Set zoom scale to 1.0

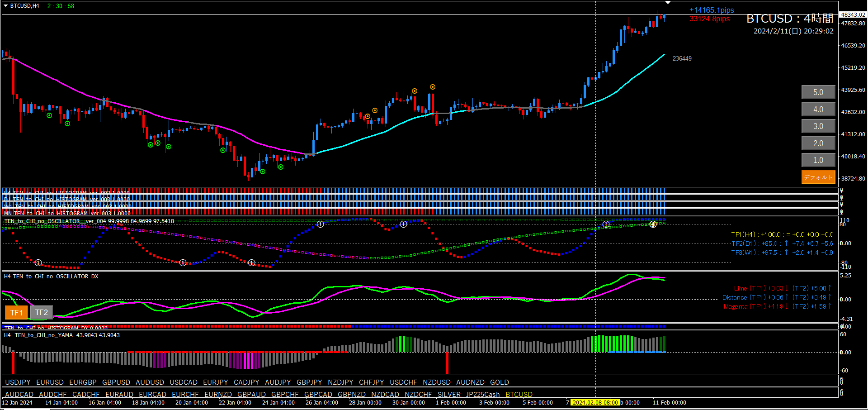pyautogui.click(x=818, y=160)
